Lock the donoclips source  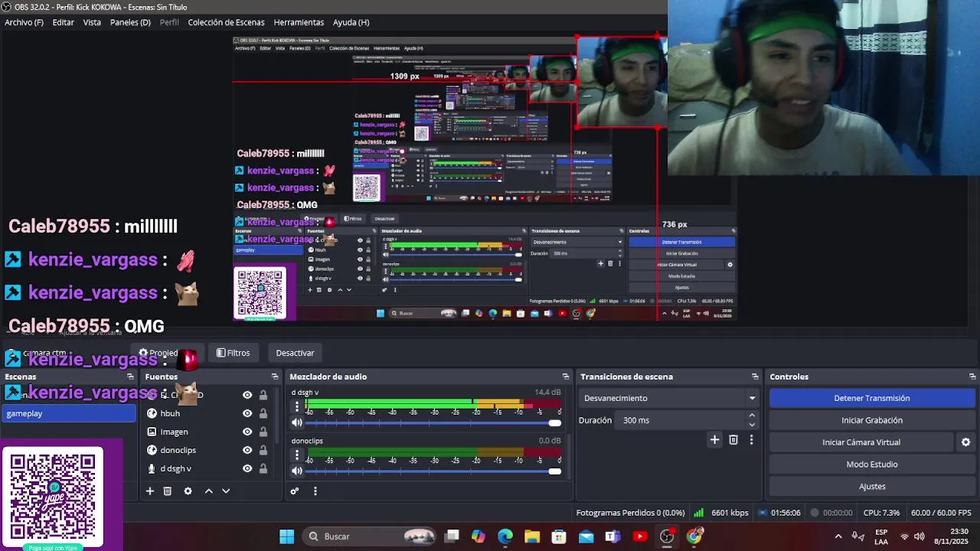point(263,450)
